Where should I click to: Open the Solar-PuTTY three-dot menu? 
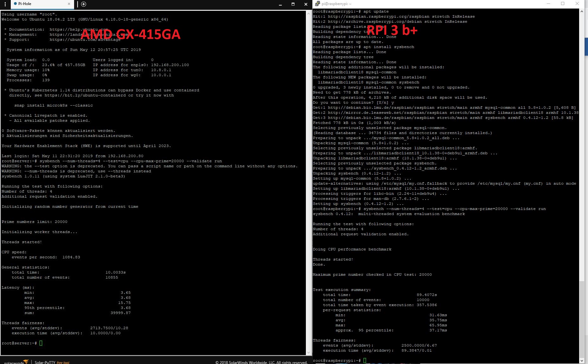coord(5,4)
